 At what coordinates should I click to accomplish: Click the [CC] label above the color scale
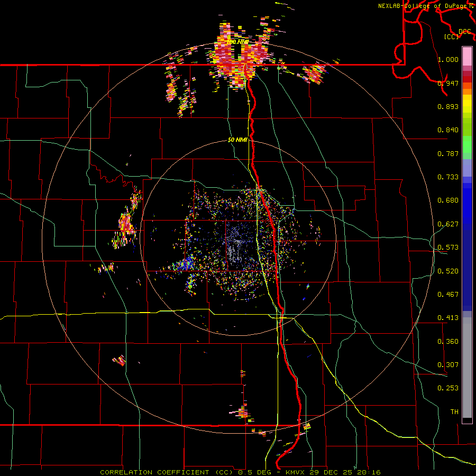coord(452,36)
